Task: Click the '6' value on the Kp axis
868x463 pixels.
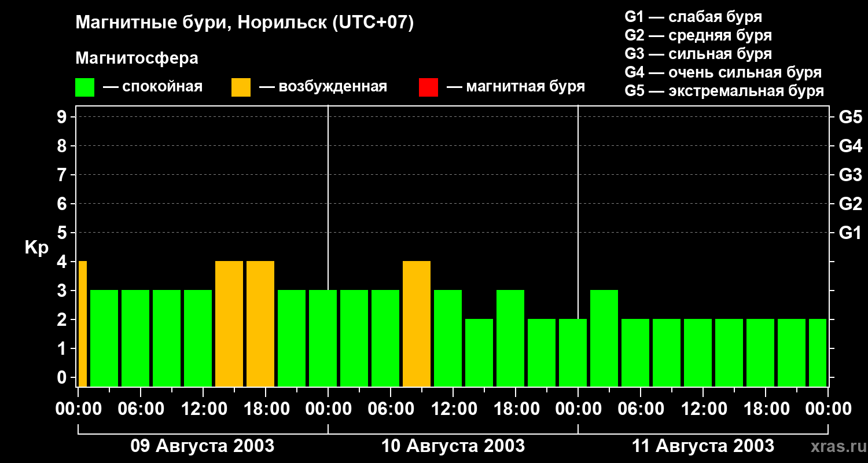Action: pos(63,204)
